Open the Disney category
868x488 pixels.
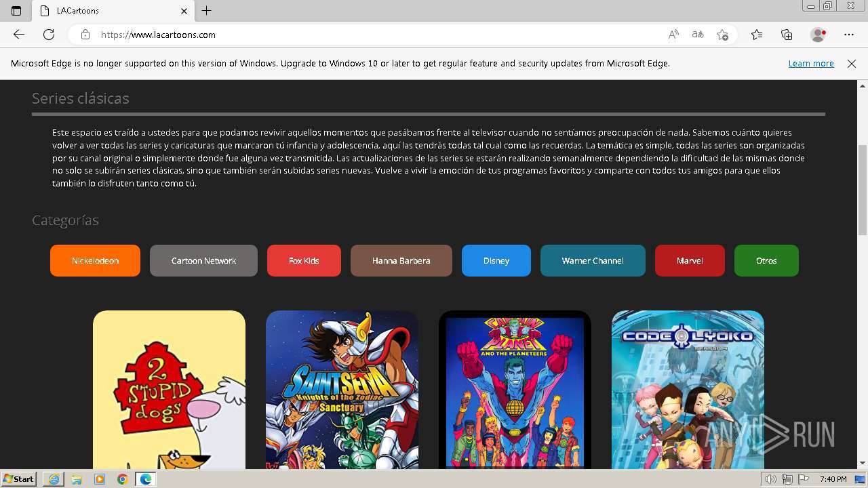click(496, 260)
